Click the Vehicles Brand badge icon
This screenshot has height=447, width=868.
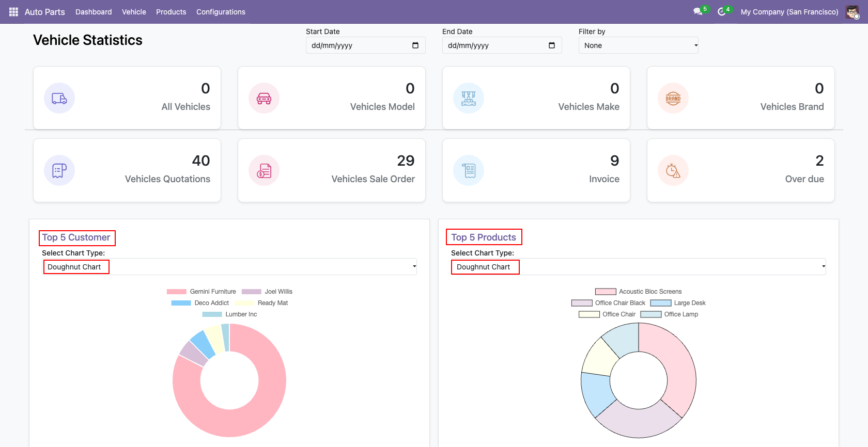(673, 98)
